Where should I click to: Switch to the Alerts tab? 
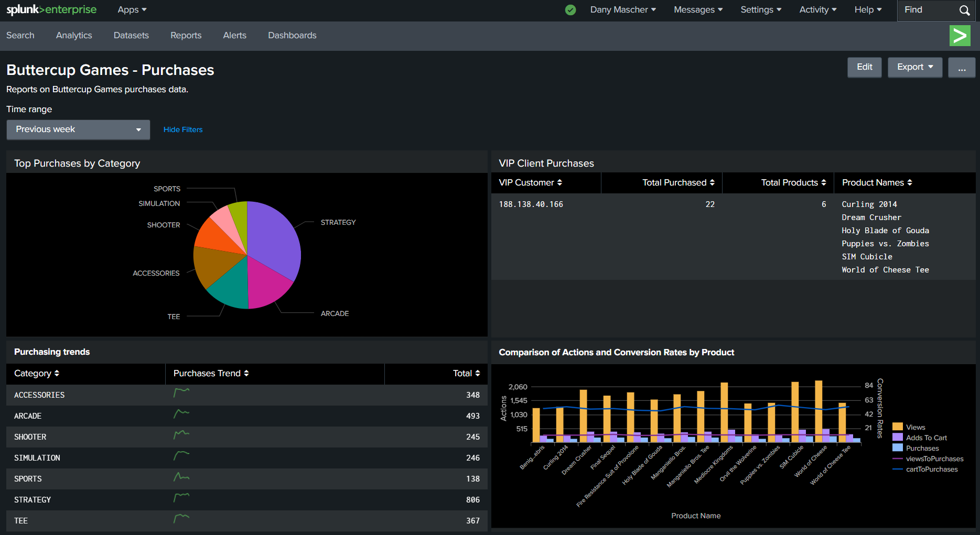(234, 35)
